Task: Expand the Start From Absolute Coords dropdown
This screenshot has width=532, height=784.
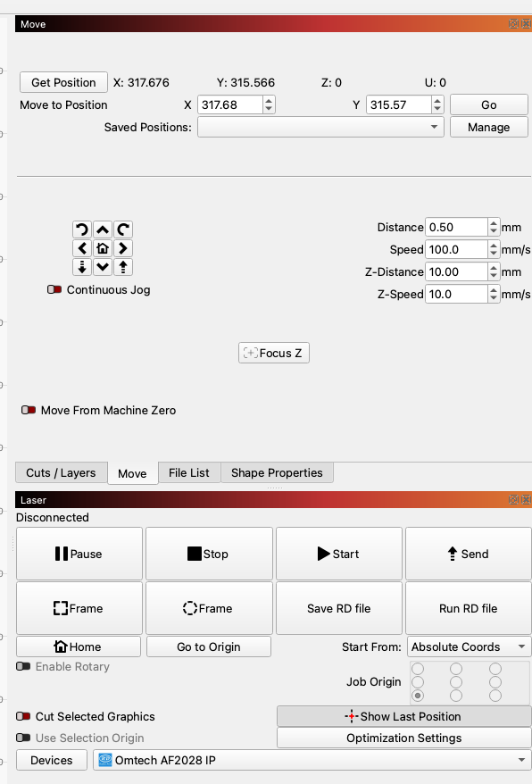Action: click(469, 646)
